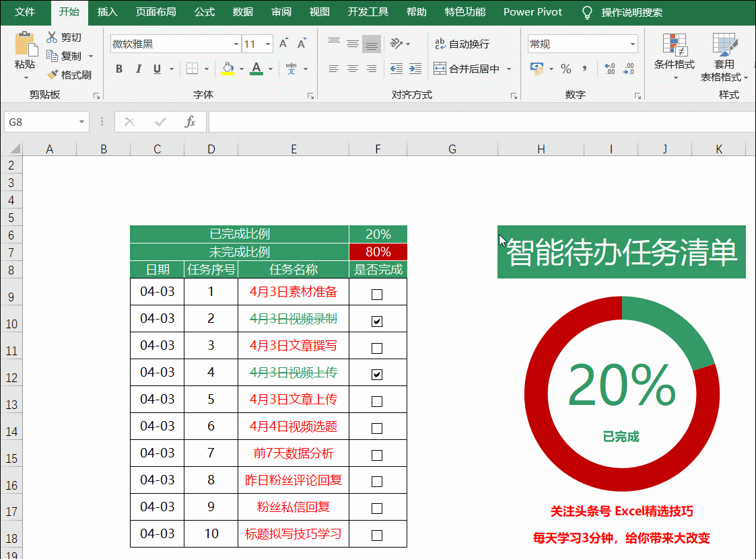Open the fill color dropdown arrow
Screen dimensions: 756x559
pos(242,69)
